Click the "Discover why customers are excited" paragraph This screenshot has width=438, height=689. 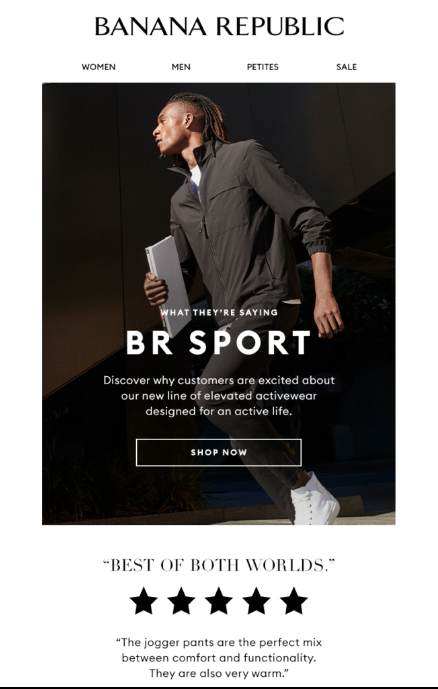pyautogui.click(x=219, y=395)
